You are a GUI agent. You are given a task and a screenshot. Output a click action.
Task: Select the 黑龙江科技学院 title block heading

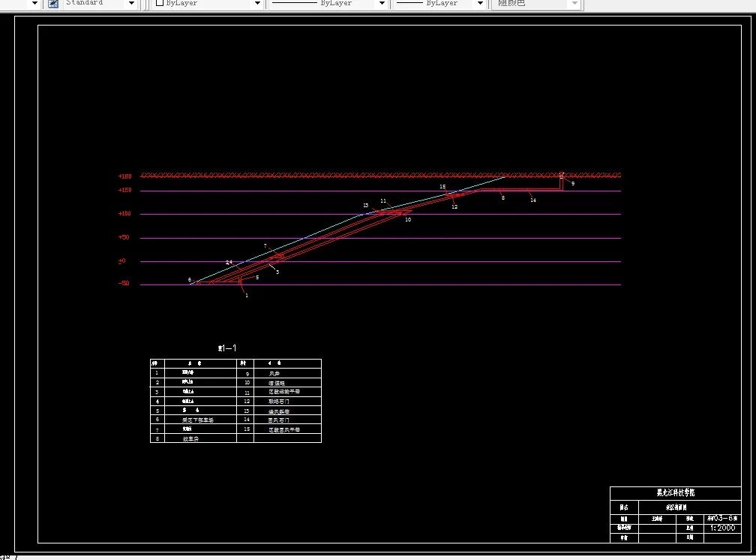click(x=676, y=492)
